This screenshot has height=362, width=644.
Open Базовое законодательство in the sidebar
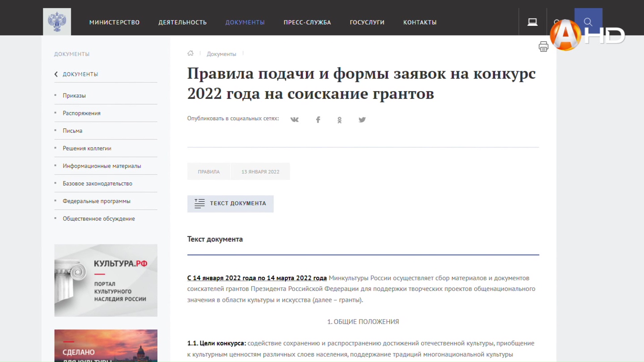tap(97, 184)
